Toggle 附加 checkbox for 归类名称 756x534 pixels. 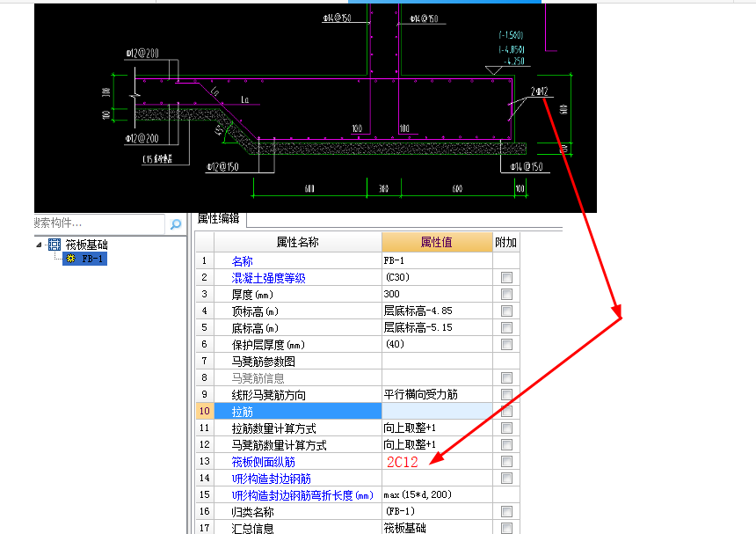click(x=506, y=511)
